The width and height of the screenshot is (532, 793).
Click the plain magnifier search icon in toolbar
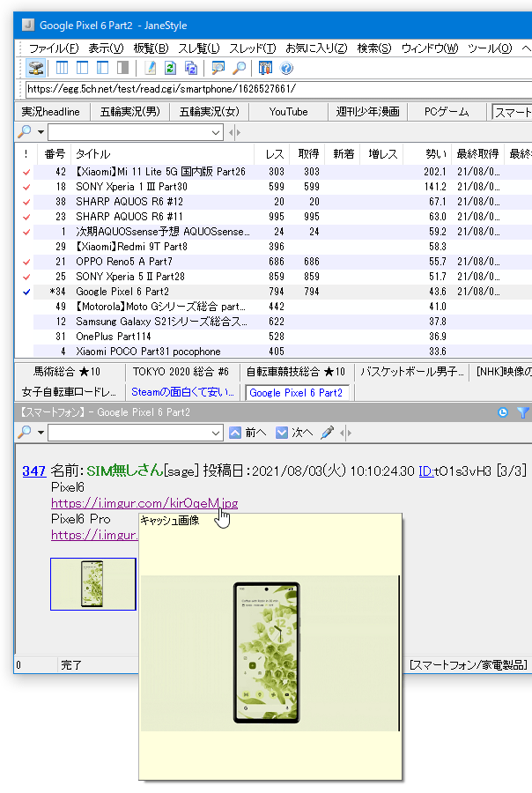[x=239, y=68]
